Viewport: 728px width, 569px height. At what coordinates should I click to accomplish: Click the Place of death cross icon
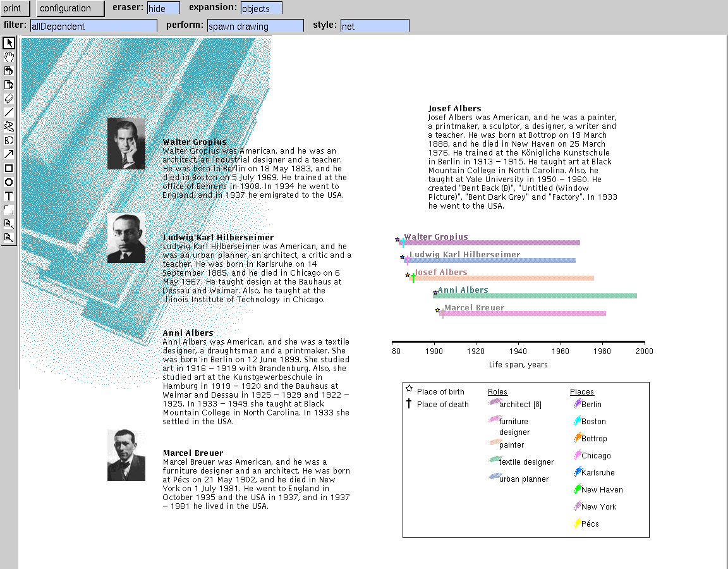(409, 403)
